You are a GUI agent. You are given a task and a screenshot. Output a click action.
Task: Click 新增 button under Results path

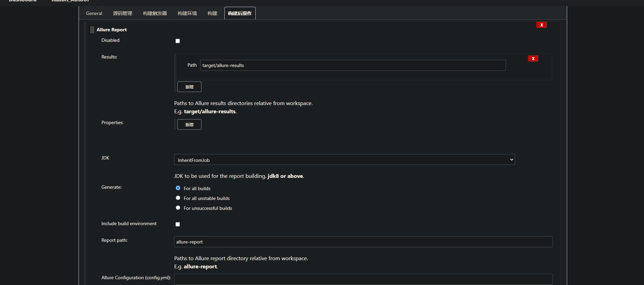pos(189,87)
